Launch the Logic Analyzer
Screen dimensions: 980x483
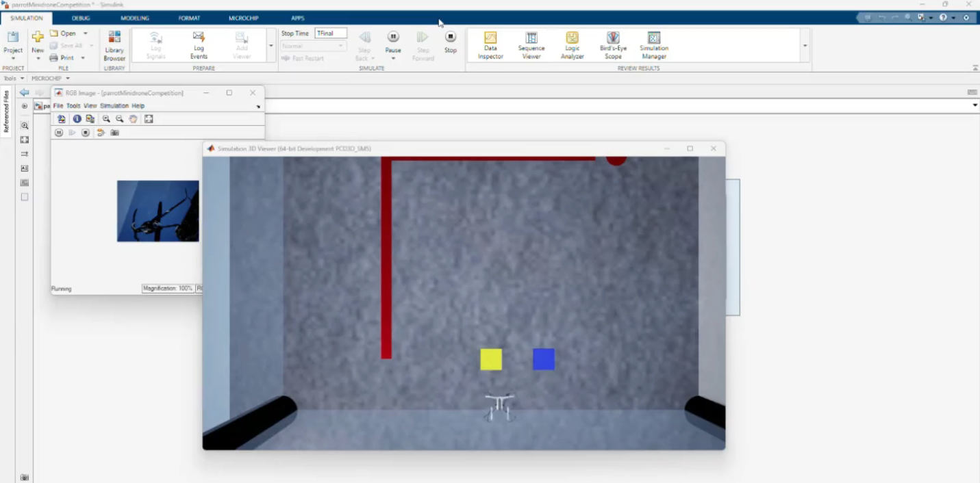click(x=573, y=45)
